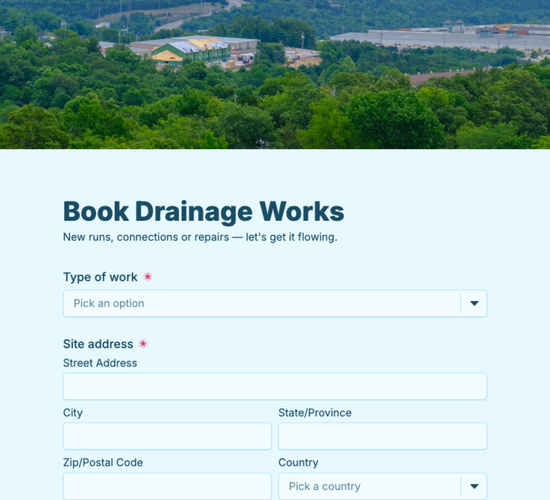Select the State/Province input box
This screenshot has width=550, height=500.
(x=383, y=436)
